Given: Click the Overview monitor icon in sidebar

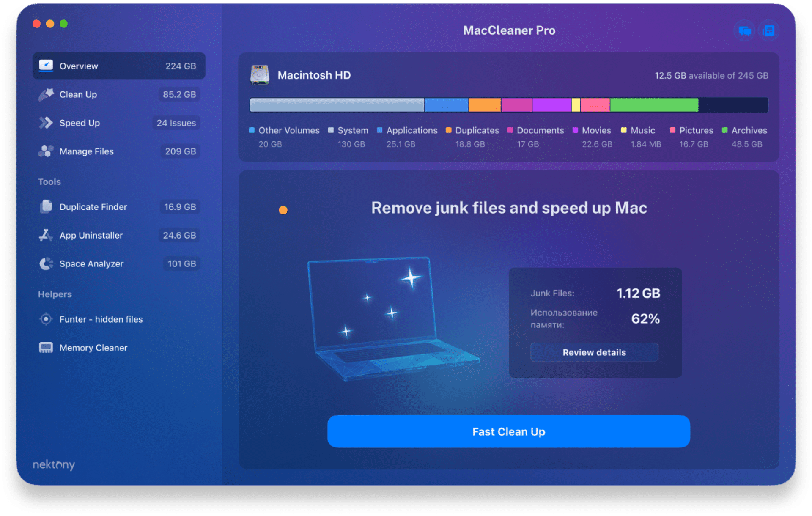Looking at the screenshot, I should pos(46,66).
